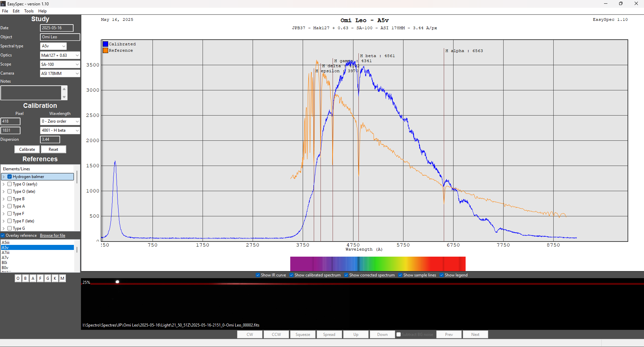The width and height of the screenshot is (644, 347).
Task: Click the Reset calibration button
Action: click(53, 149)
